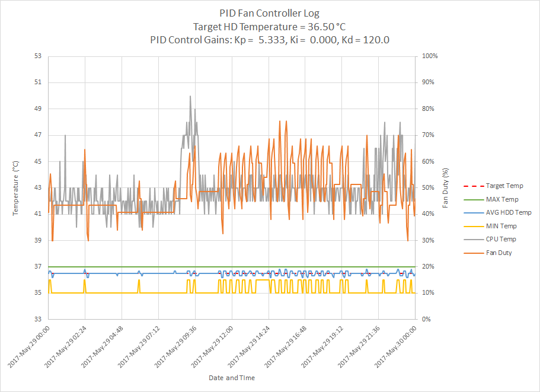Image resolution: width=540 pixels, height=392 pixels.
Task: Click the '2017-May.29 19:12' time label
Action: pyautogui.click(x=322, y=346)
